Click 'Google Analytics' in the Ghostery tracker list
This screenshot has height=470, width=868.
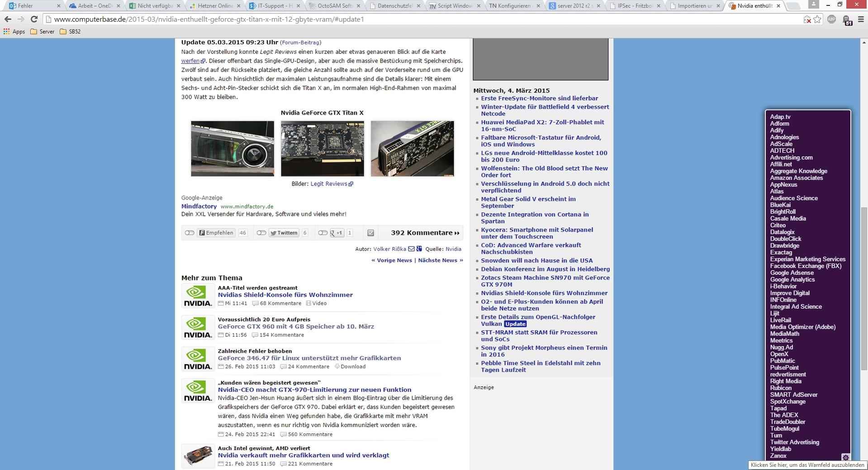click(792, 280)
